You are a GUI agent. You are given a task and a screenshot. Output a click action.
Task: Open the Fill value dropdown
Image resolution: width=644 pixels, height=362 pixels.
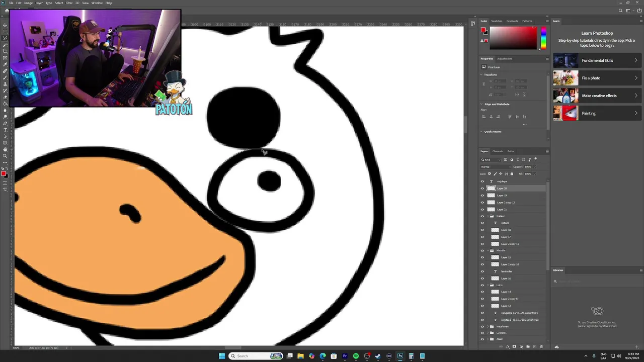coord(535,173)
